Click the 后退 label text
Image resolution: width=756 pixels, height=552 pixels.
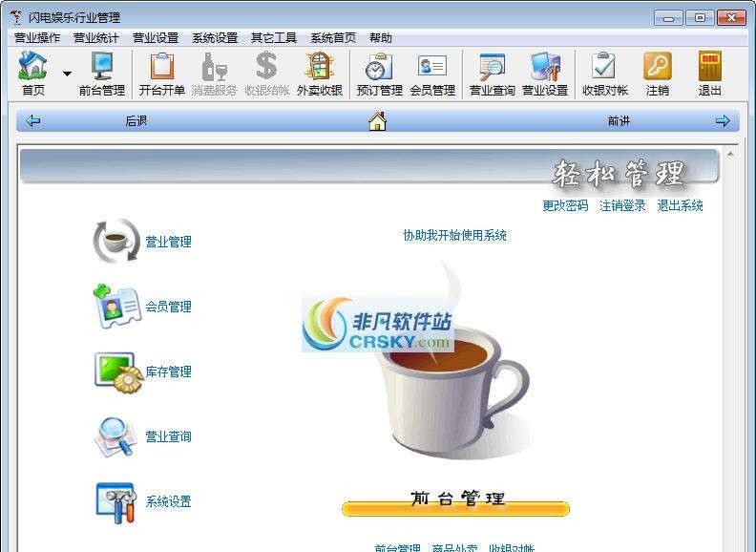pyautogui.click(x=136, y=120)
